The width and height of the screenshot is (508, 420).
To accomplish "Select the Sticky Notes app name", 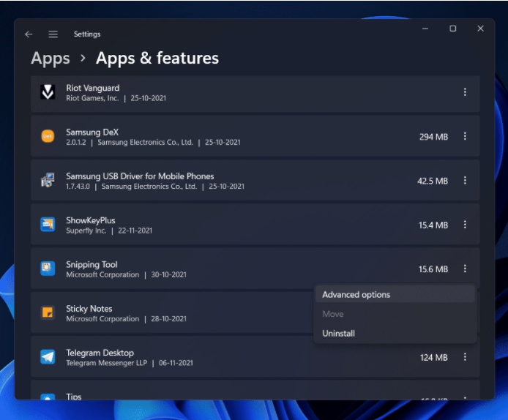I will tap(89, 309).
